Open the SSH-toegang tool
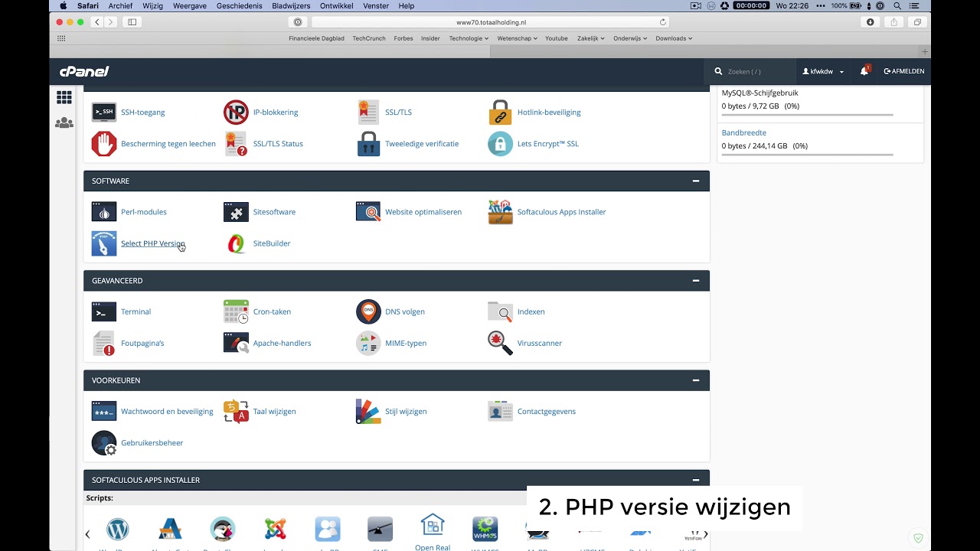 (x=142, y=112)
